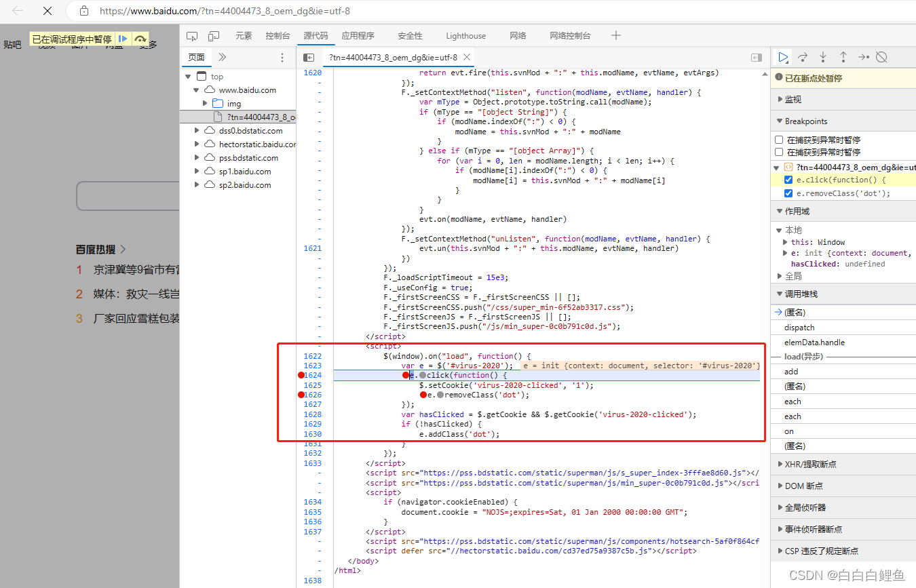Viewport: 916px width, 588px height.
Task: Resume from the page paused overlay
Action: [x=123, y=39]
